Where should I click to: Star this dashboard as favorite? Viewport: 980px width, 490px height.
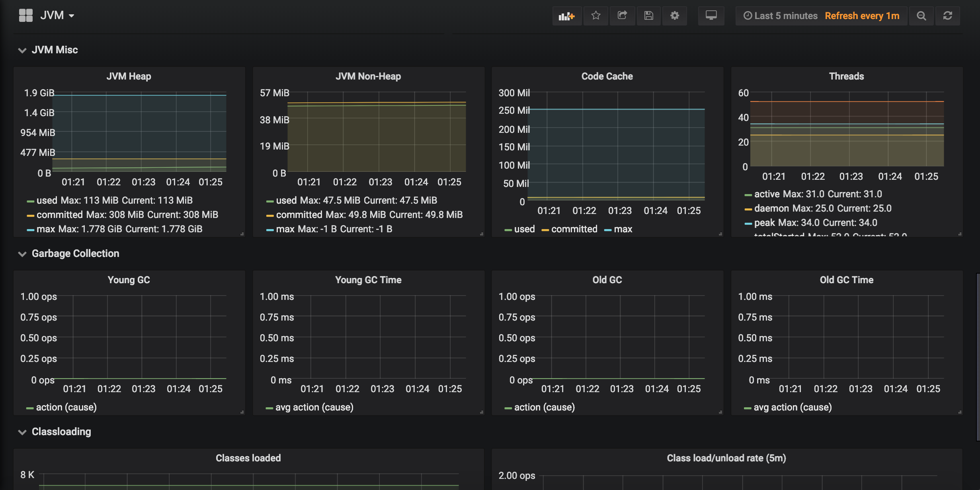tap(595, 16)
